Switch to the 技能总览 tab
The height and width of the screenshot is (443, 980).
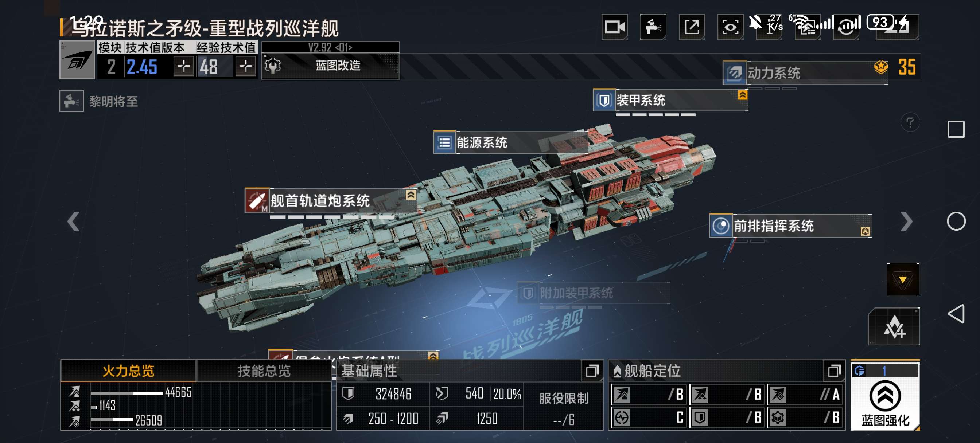(264, 371)
